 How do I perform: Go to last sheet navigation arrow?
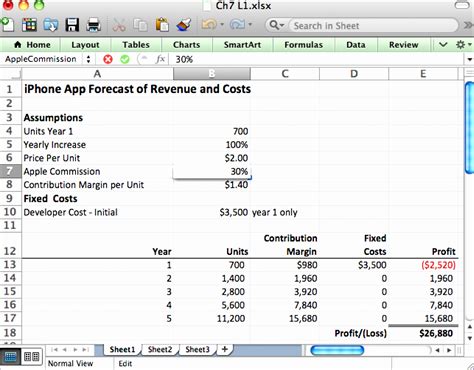click(x=85, y=349)
